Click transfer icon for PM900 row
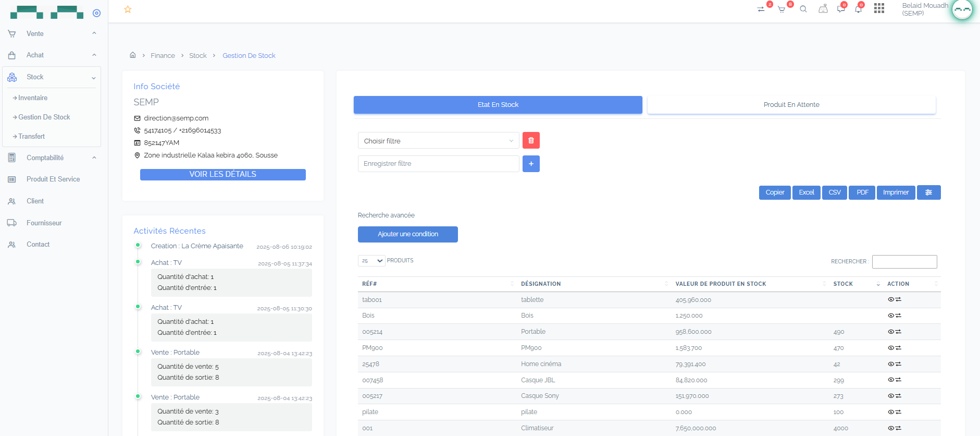 tap(898, 348)
